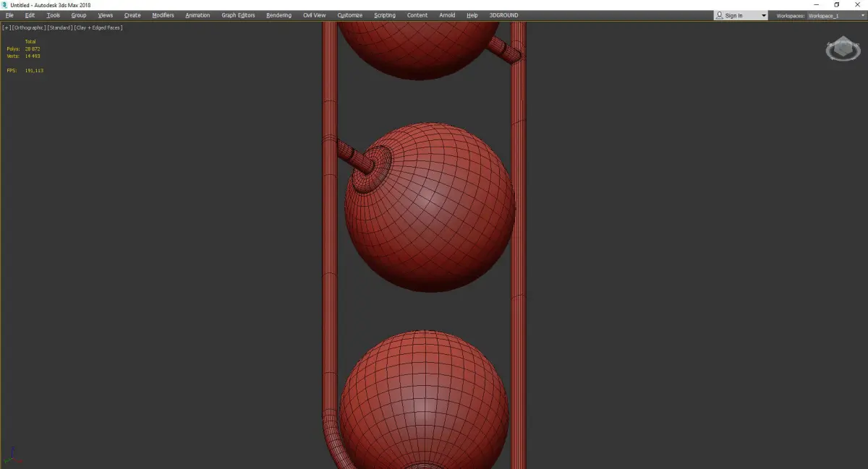Open the [Orthographic] viewport view menu
Image resolution: width=868 pixels, height=469 pixels.
coord(29,27)
